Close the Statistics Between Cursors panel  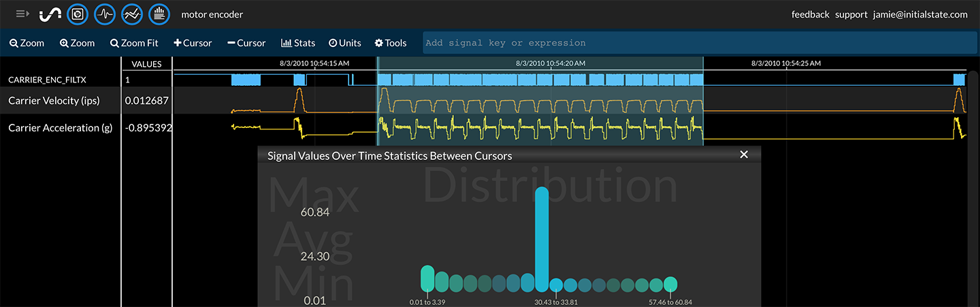[x=744, y=155]
